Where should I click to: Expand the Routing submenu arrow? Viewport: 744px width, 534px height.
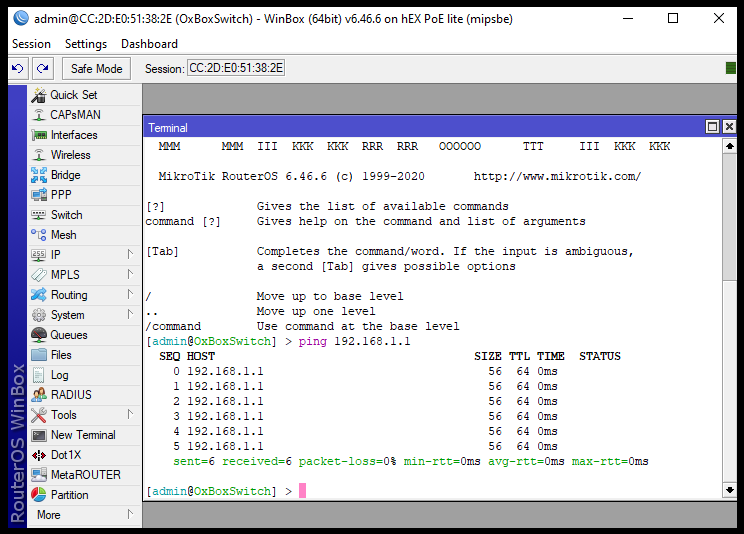click(130, 294)
